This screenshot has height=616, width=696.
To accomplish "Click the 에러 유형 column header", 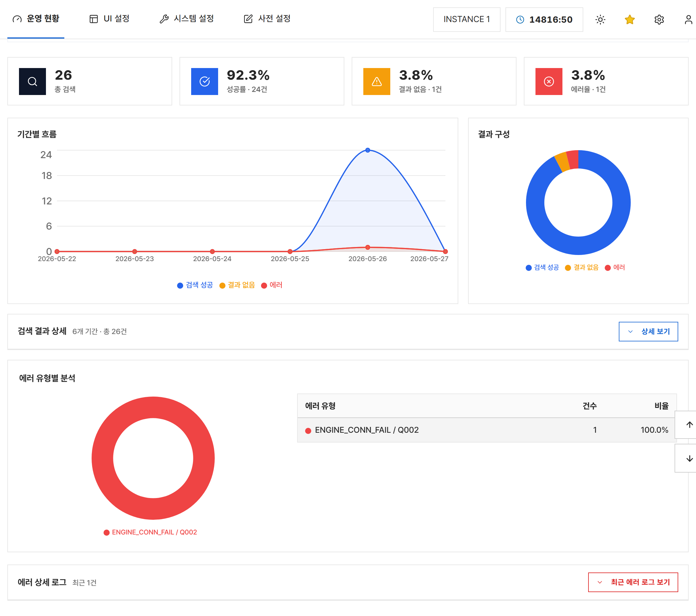I will point(320,406).
